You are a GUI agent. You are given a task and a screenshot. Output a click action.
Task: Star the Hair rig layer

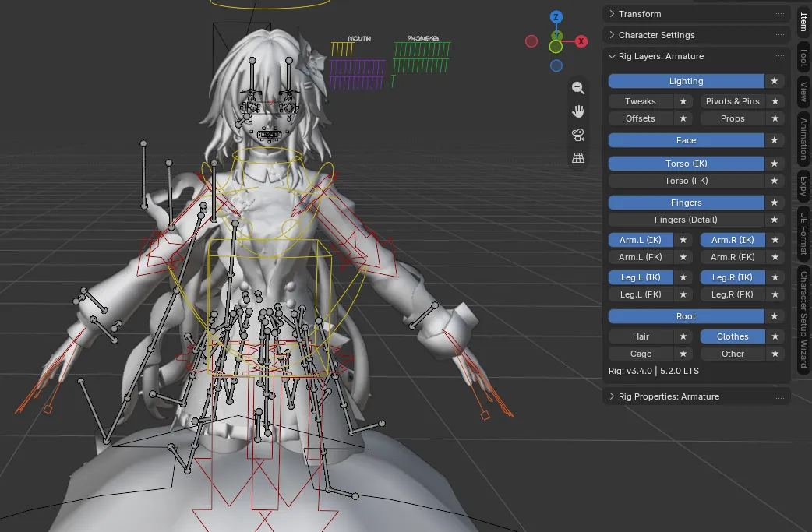(x=683, y=336)
